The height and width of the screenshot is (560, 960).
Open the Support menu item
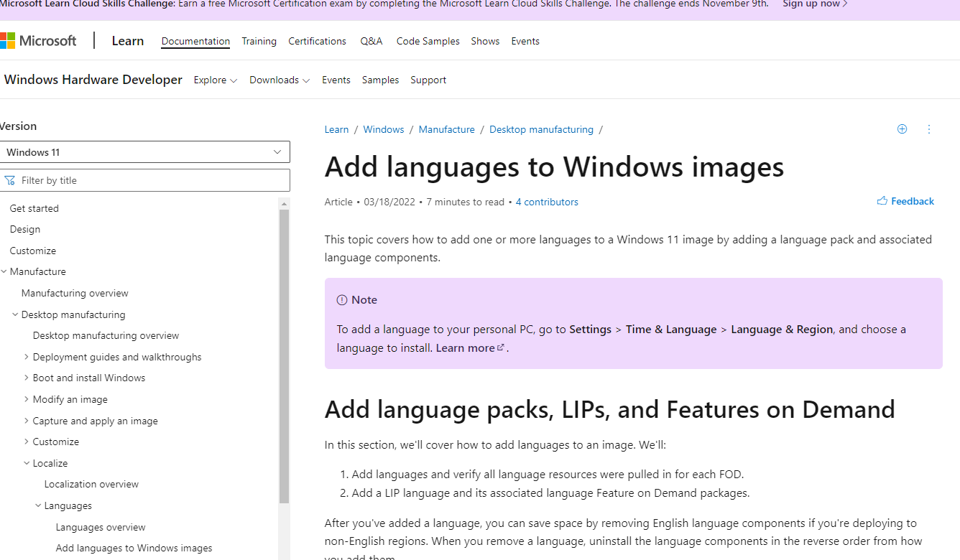point(428,80)
